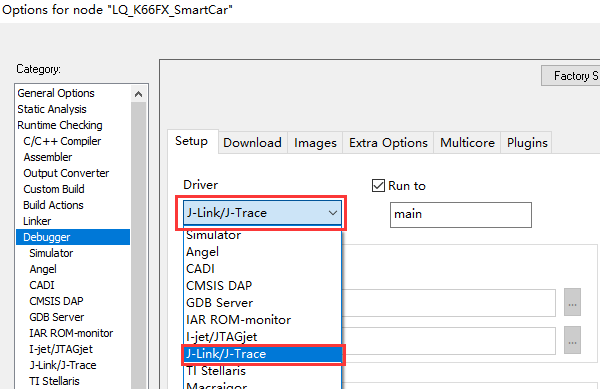Select Debugger category

coord(73,237)
